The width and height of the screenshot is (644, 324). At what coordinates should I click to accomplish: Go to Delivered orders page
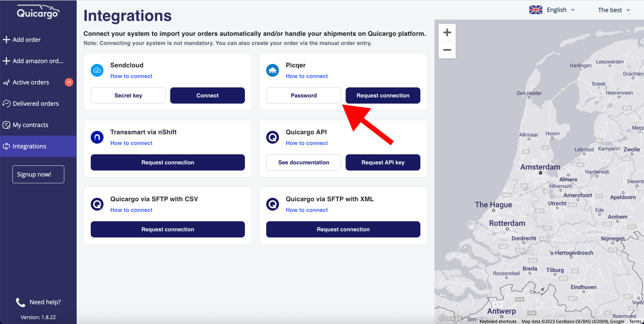click(36, 104)
